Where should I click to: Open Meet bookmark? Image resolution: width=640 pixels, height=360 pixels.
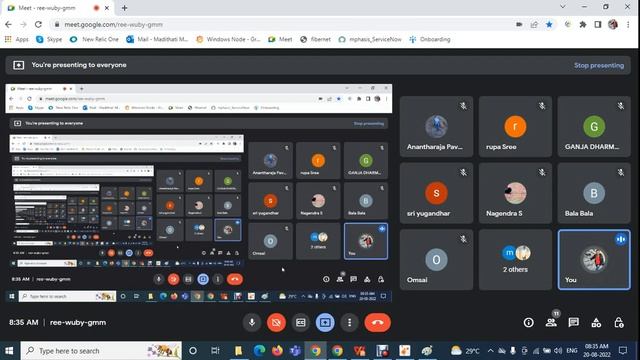(x=280, y=39)
